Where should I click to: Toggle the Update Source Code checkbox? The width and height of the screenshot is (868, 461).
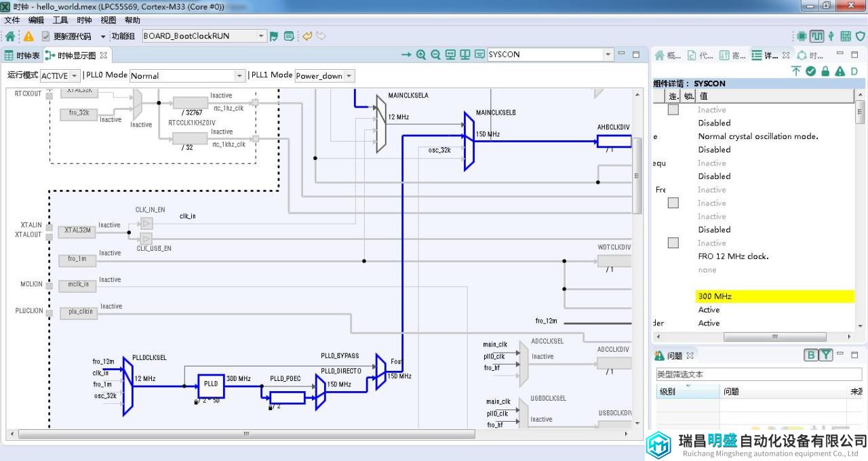click(x=46, y=36)
